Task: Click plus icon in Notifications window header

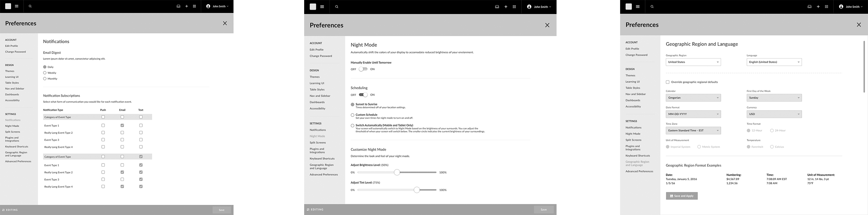Action: click(186, 6)
